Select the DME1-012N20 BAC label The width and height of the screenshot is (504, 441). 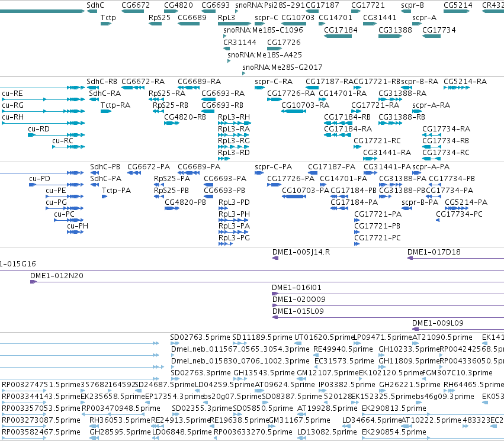click(x=57, y=276)
